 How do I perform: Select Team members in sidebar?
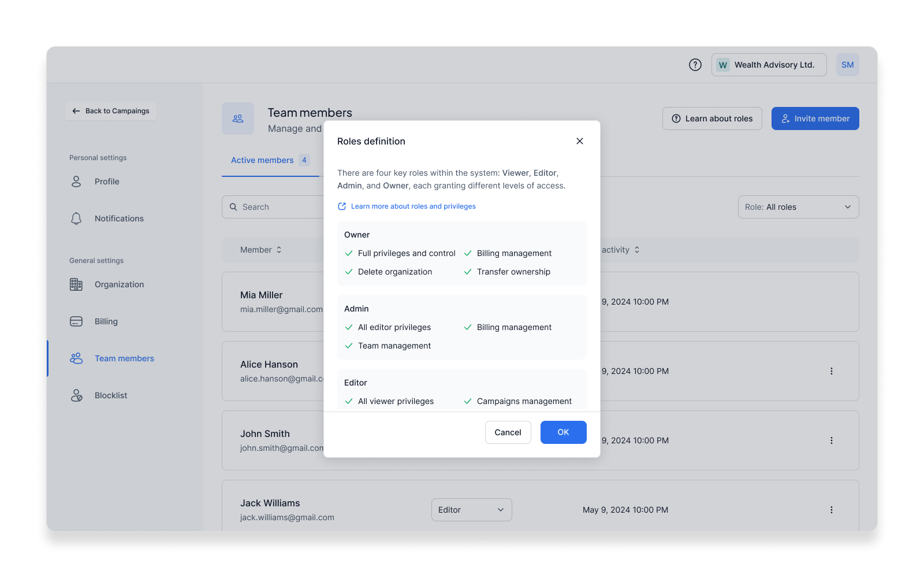[x=125, y=358]
